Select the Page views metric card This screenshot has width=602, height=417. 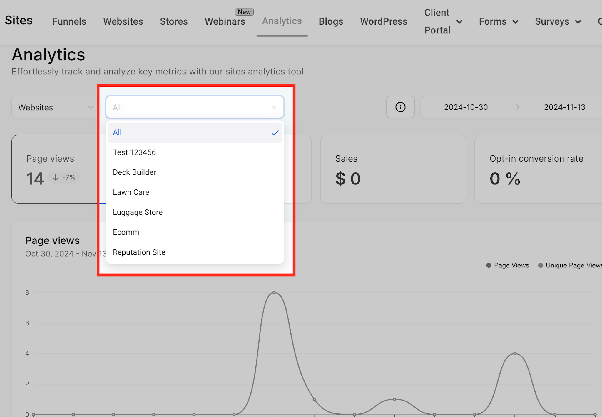point(55,169)
